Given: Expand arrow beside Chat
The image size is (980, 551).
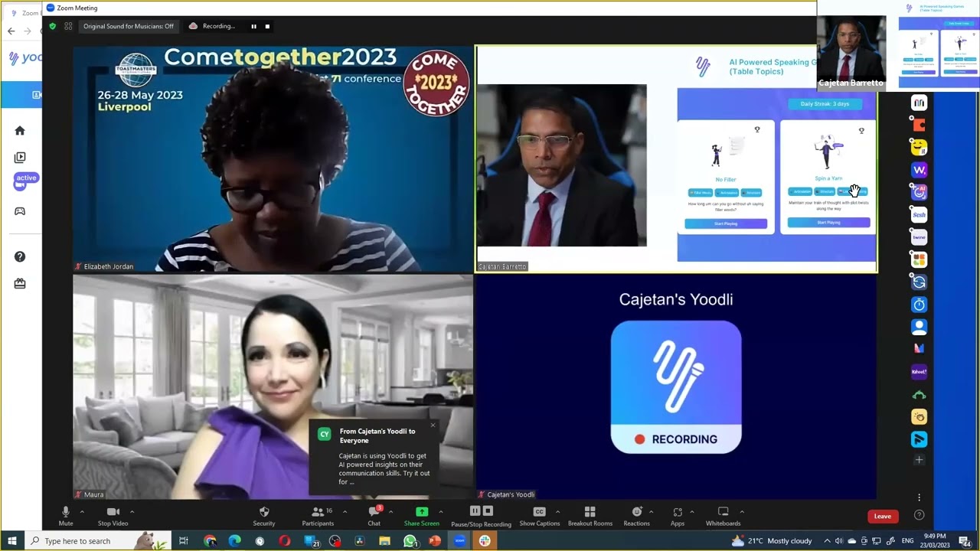Looking at the screenshot, I should click(x=390, y=511).
